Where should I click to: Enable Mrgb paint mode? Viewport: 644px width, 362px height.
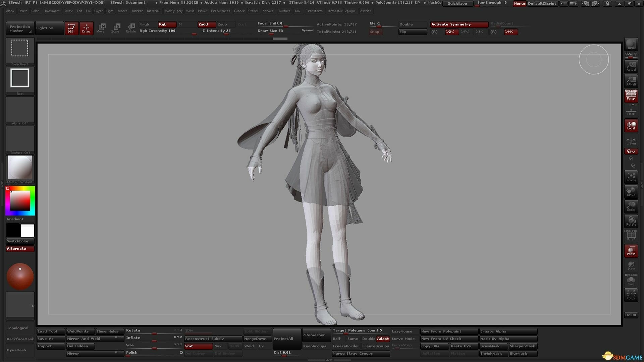[x=147, y=24]
